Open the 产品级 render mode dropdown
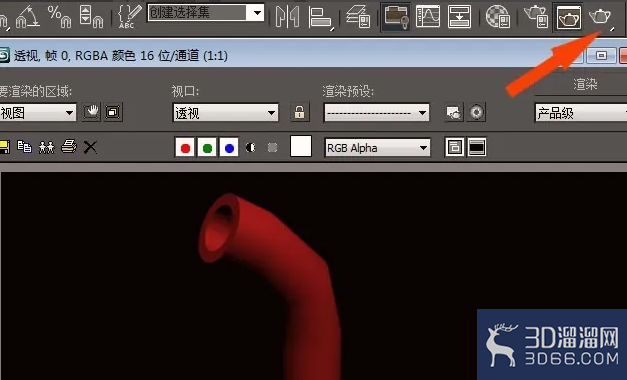 (581, 113)
